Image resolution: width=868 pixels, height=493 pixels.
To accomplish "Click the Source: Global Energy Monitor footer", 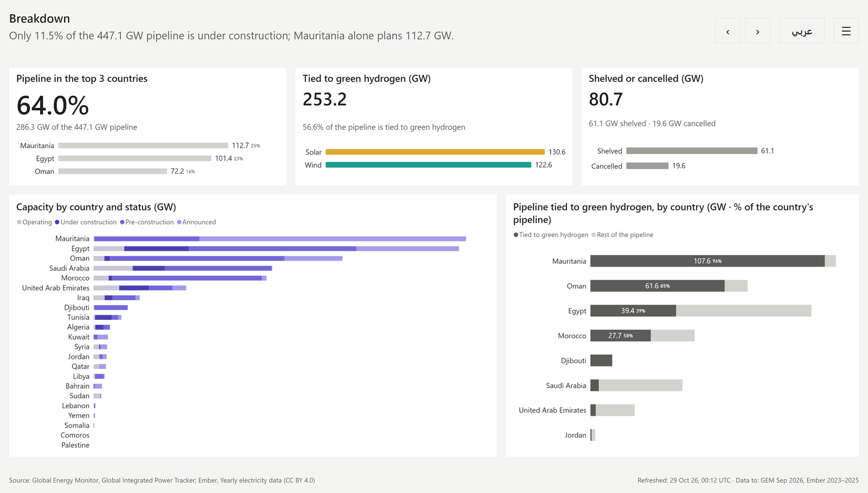I will pyautogui.click(x=162, y=480).
